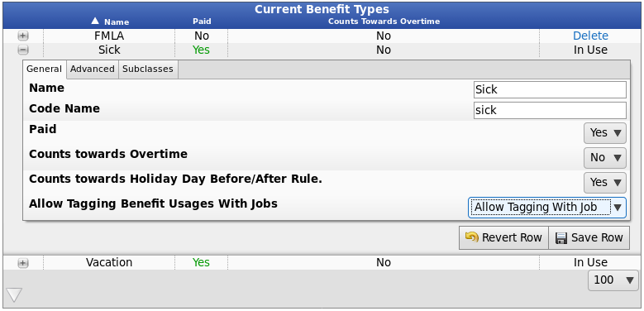
Task: Expand the FMLA row plus icon
Action: click(23, 36)
